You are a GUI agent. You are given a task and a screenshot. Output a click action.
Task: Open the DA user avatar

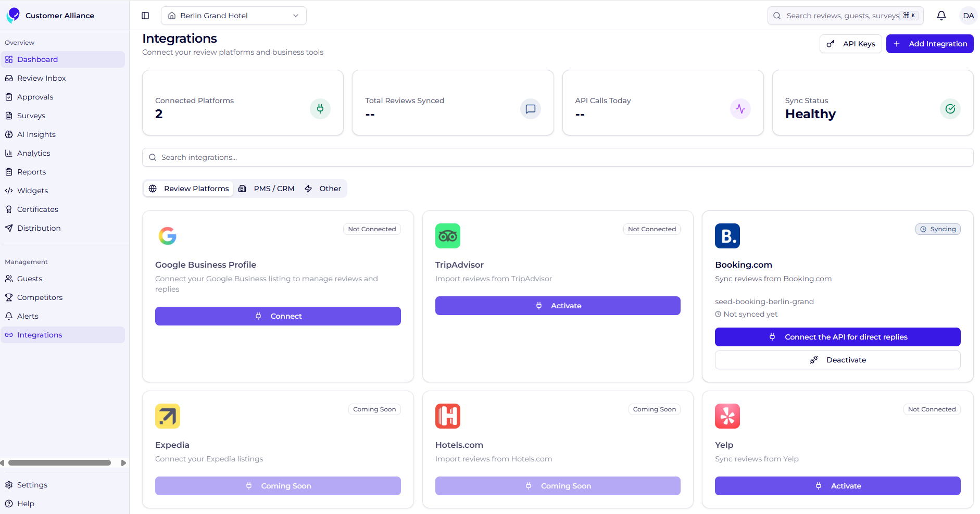(968, 16)
